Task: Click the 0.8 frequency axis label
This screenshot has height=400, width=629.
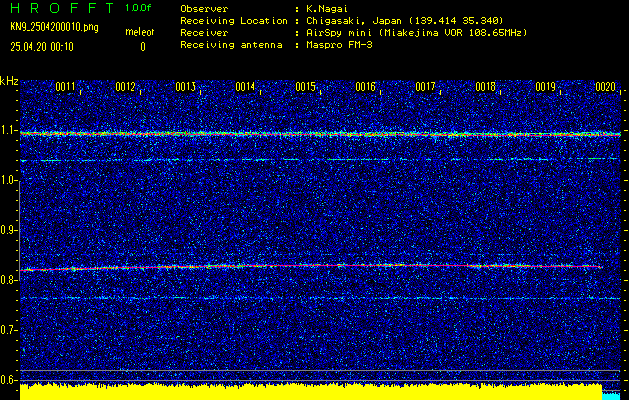Action: pos(7,280)
